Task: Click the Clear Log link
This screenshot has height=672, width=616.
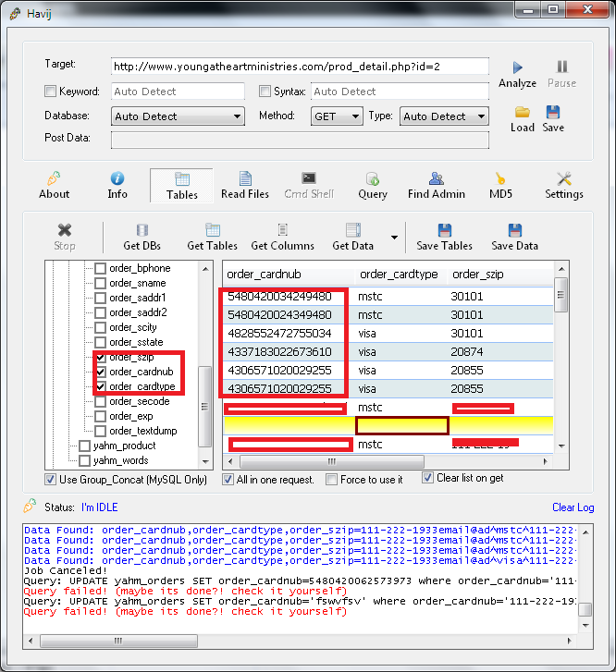Action: click(573, 507)
